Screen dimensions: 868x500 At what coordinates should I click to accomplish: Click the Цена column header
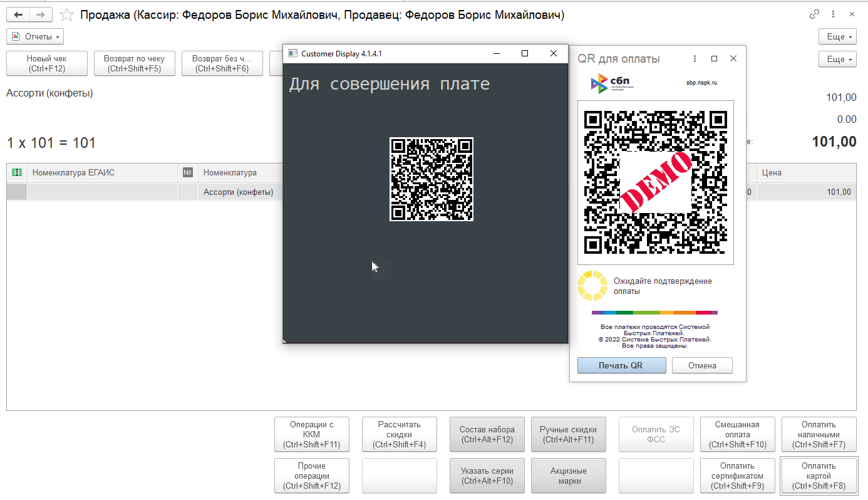[807, 172]
